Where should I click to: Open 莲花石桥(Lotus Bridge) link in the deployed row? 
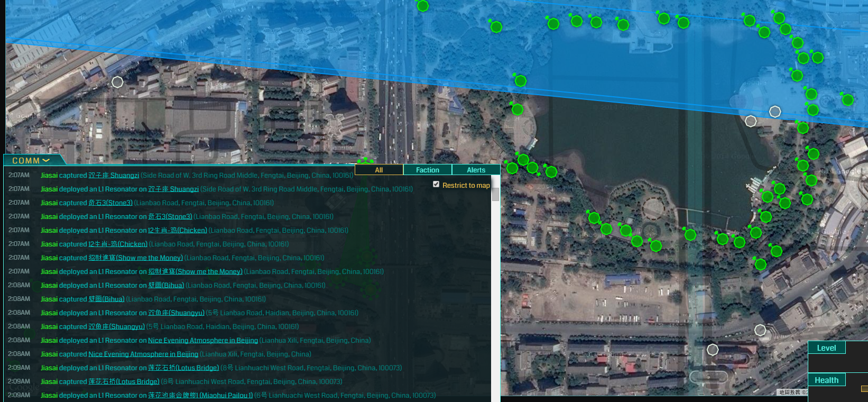coord(183,368)
